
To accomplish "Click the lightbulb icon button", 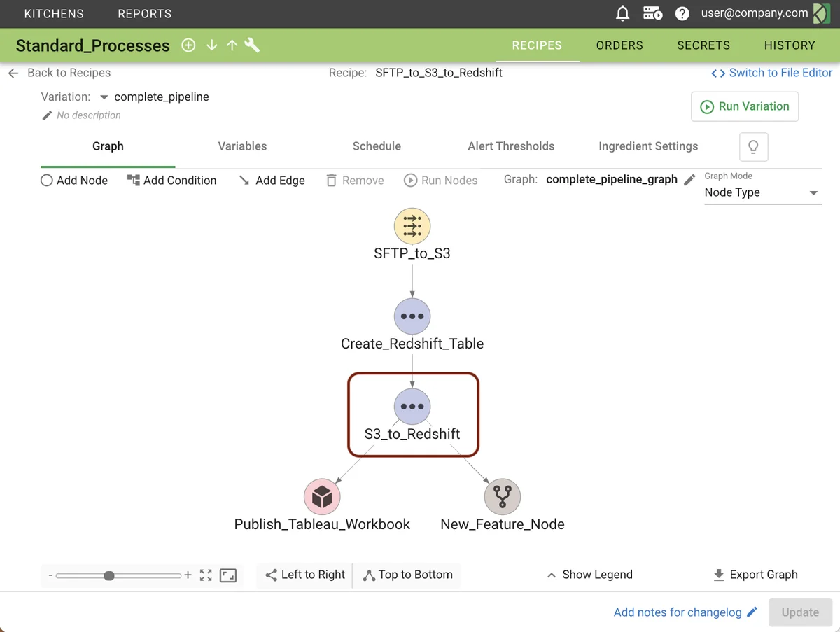I will 753,146.
